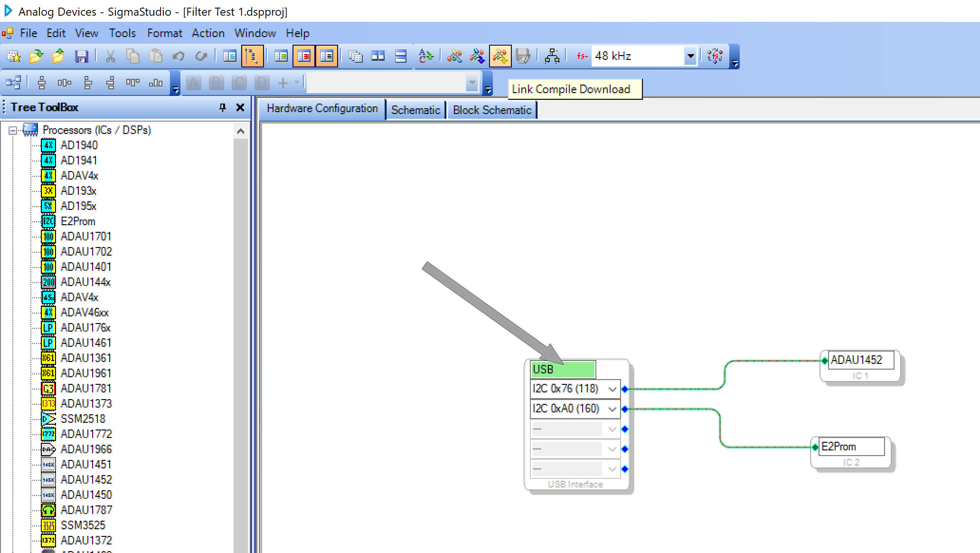Image resolution: width=980 pixels, height=553 pixels.
Task: Switch to the Schematic tab
Action: coord(415,110)
